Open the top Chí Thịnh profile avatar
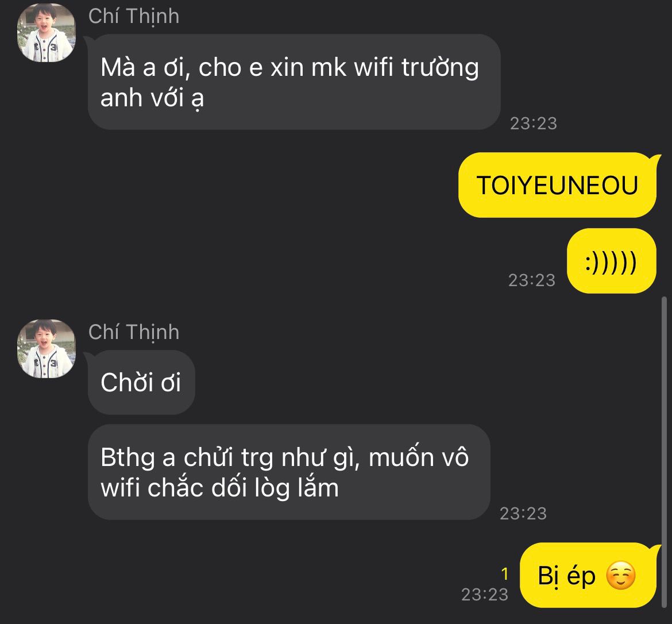672x624 pixels. pos(47,33)
